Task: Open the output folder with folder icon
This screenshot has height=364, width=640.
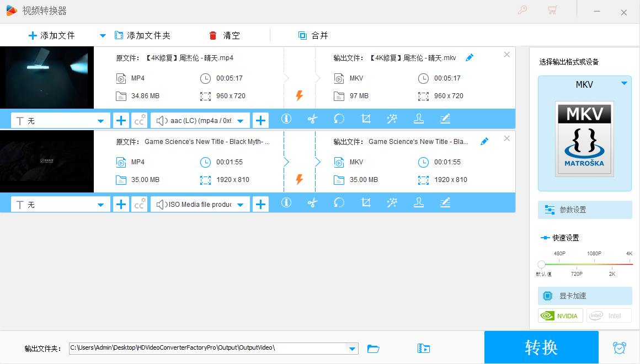Action: point(374,349)
